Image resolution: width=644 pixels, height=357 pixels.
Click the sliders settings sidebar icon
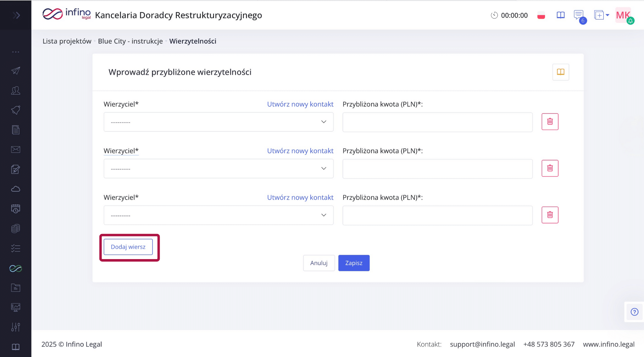[15, 327]
